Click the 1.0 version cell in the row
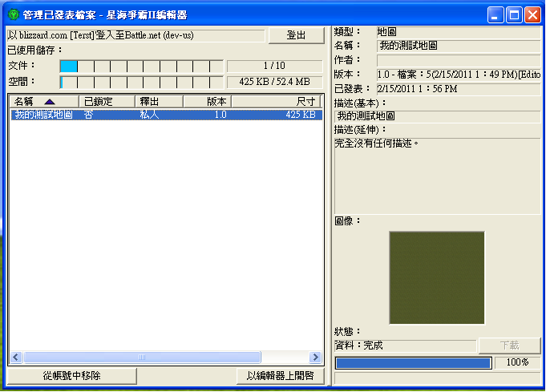 (220, 115)
